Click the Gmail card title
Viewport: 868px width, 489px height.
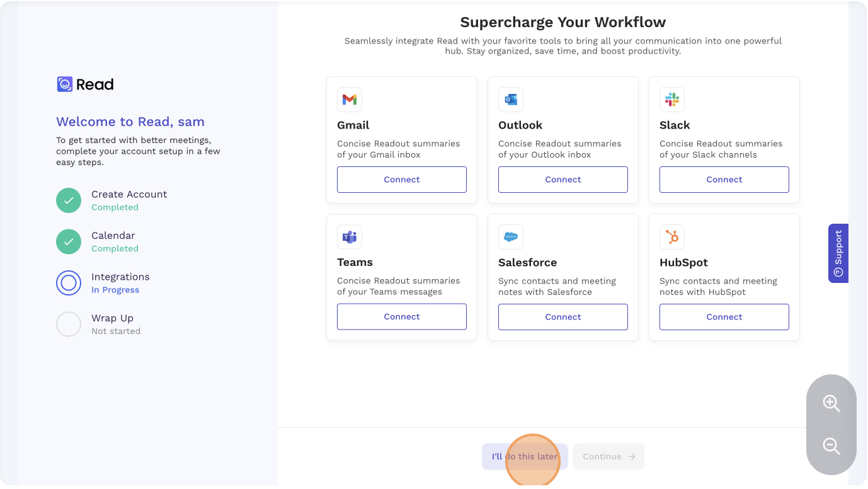[353, 125]
